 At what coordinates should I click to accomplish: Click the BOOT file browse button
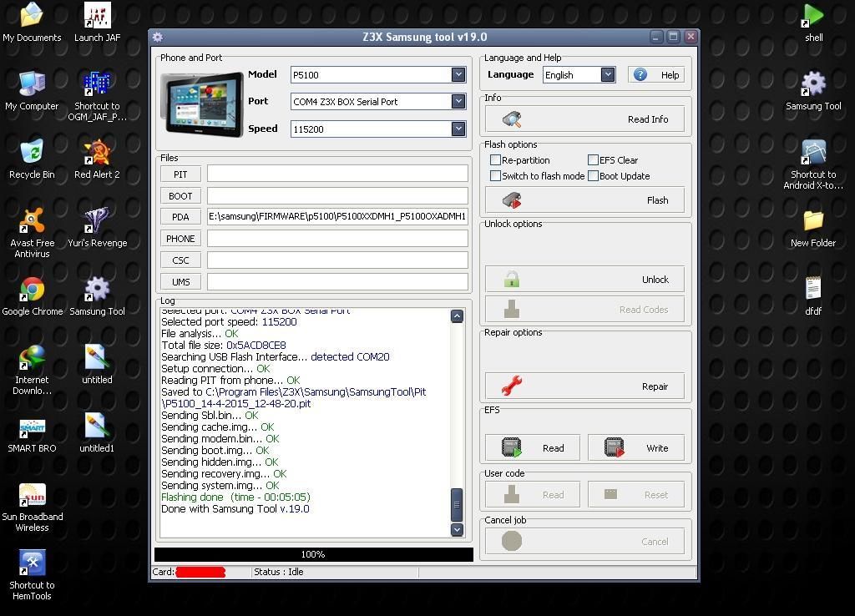click(180, 196)
